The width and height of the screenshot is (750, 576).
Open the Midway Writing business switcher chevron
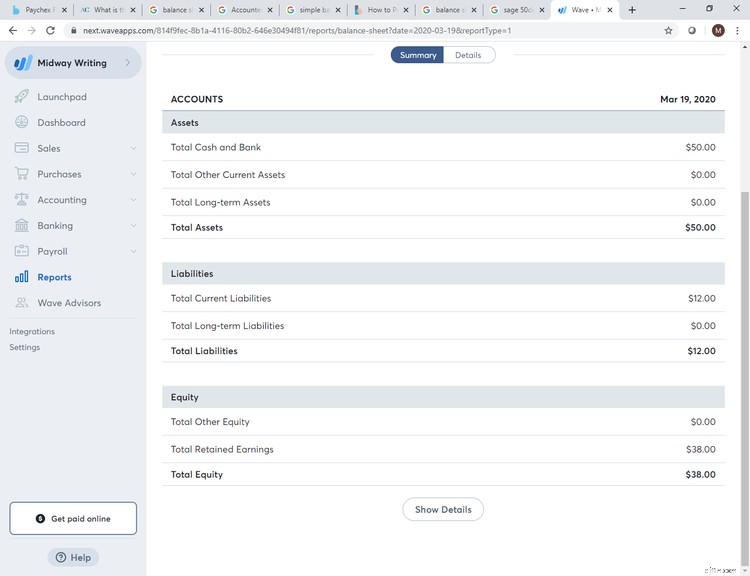click(x=128, y=63)
